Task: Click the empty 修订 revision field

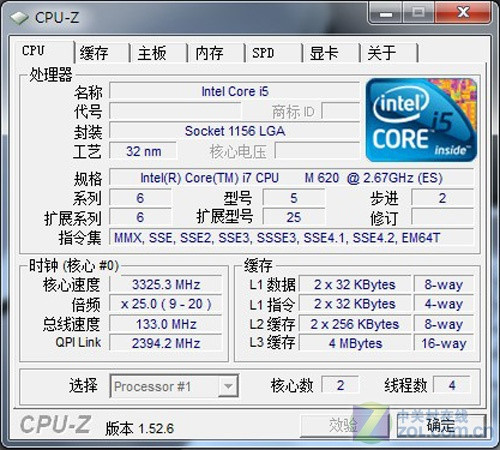Action: click(443, 217)
